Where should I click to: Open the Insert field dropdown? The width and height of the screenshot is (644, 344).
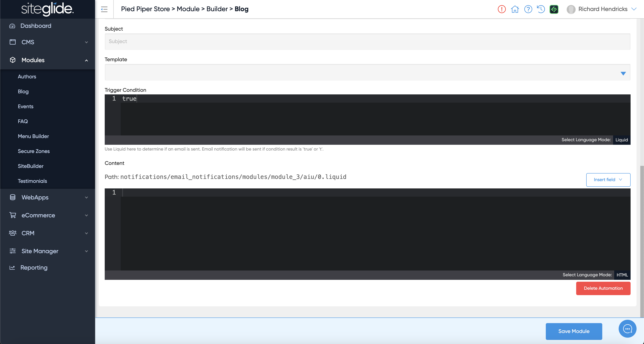[x=608, y=180]
